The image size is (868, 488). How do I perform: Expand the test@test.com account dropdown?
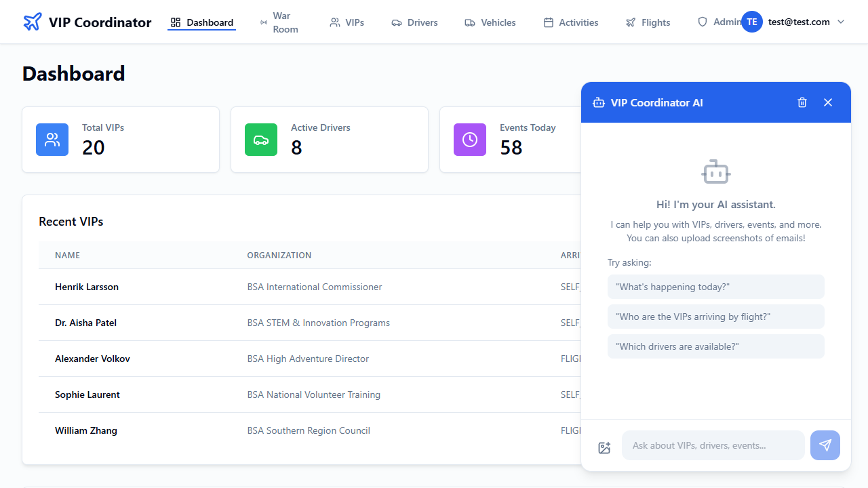pyautogui.click(x=841, y=22)
